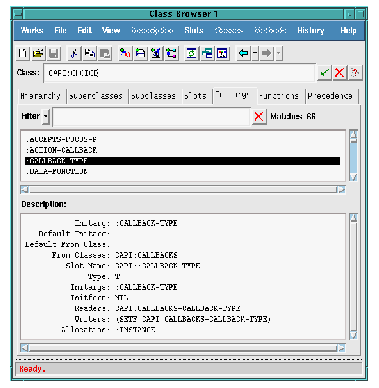Screen dimensions: 379x388
Task: Open the greyed Methods menu
Action: [x=270, y=30]
